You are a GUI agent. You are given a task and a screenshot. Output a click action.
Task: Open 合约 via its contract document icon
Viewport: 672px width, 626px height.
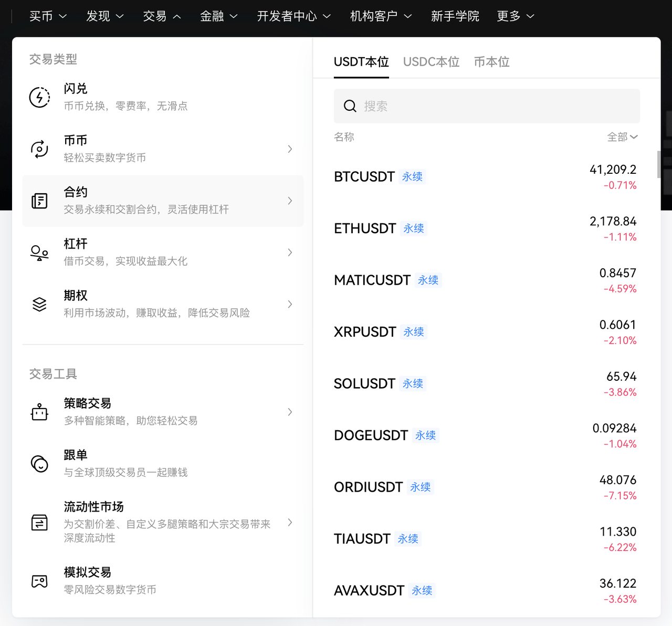[39, 201]
